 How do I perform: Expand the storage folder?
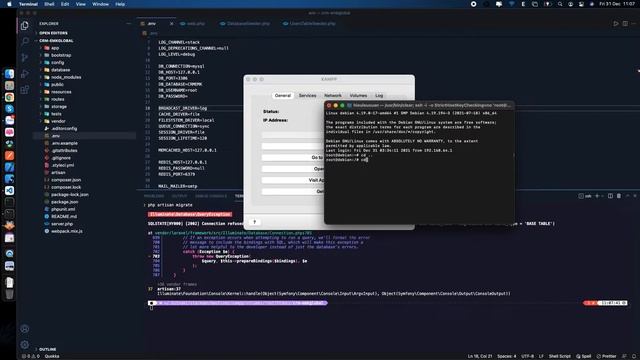59,107
